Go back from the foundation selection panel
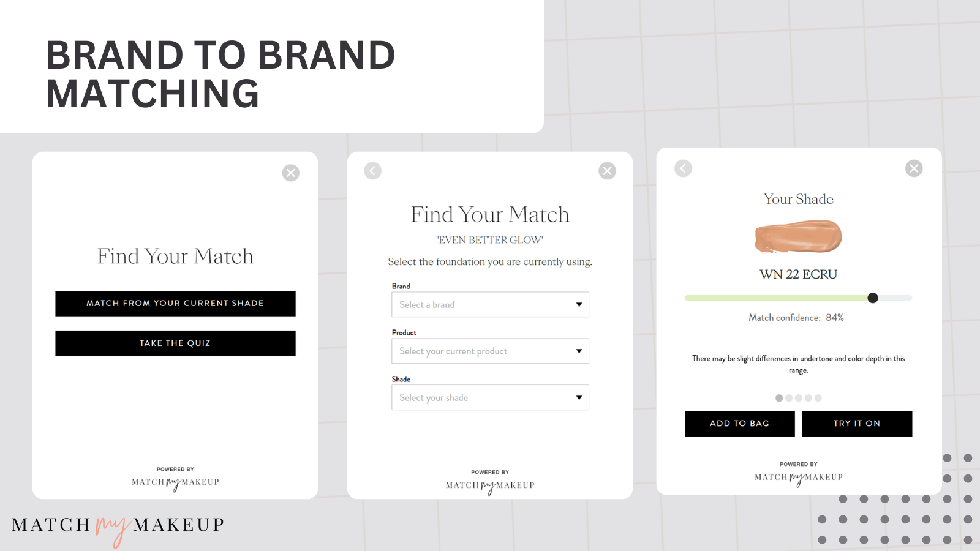This screenshot has height=551, width=980. coord(372,171)
